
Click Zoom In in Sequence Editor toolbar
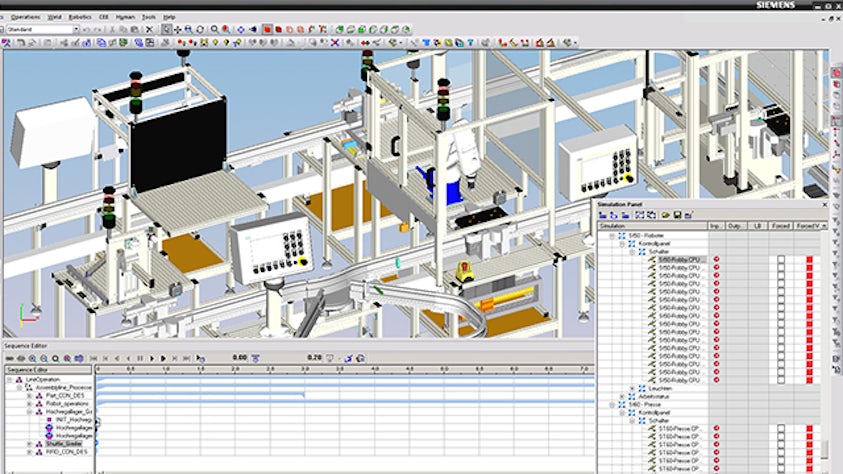click(x=32, y=358)
